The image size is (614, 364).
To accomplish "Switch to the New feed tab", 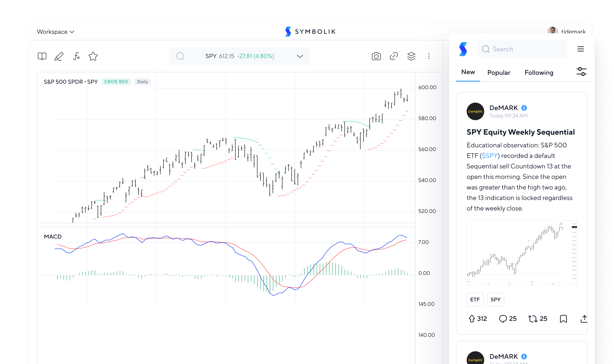I will pos(468,72).
